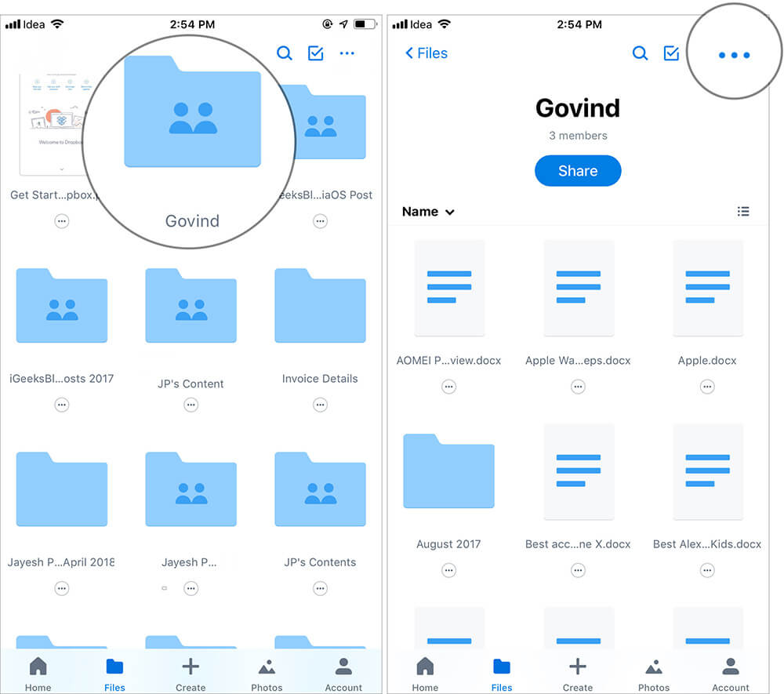Open options for AOMEI P...view.docx
Image resolution: width=784 pixels, height=694 pixels.
[449, 387]
